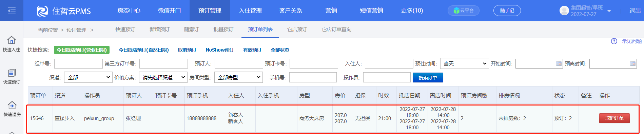Expand the 更多(10) menu

pyautogui.click(x=412, y=11)
